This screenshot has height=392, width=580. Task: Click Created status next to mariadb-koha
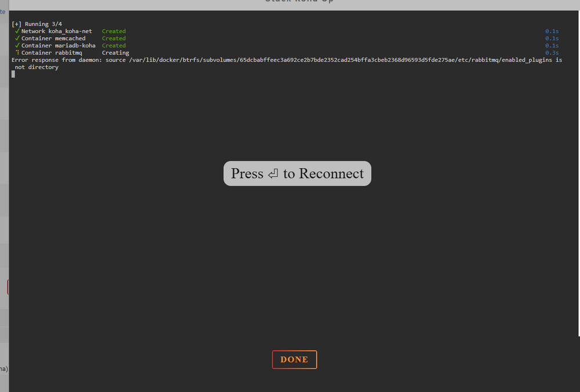[114, 45]
